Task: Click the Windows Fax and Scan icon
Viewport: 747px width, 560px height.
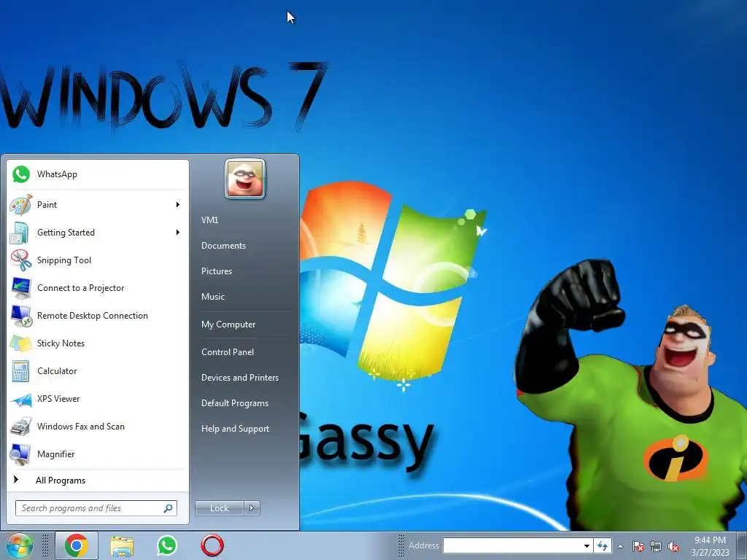Action: tap(21, 427)
